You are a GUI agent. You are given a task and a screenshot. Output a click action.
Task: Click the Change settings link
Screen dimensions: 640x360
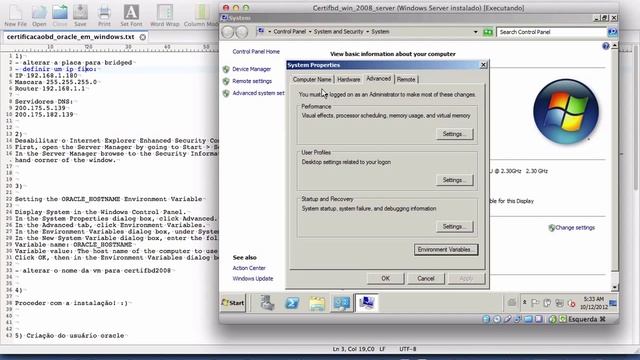575,228
